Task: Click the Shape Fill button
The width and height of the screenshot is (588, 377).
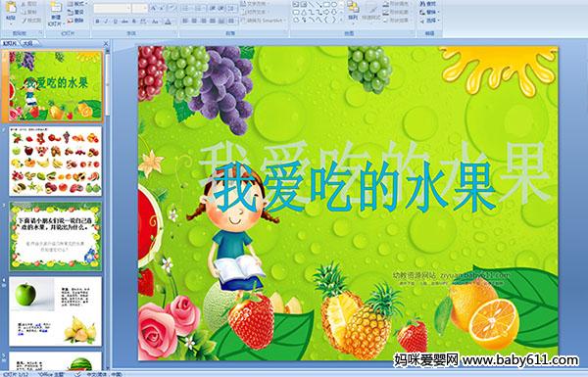Action: [398, 4]
